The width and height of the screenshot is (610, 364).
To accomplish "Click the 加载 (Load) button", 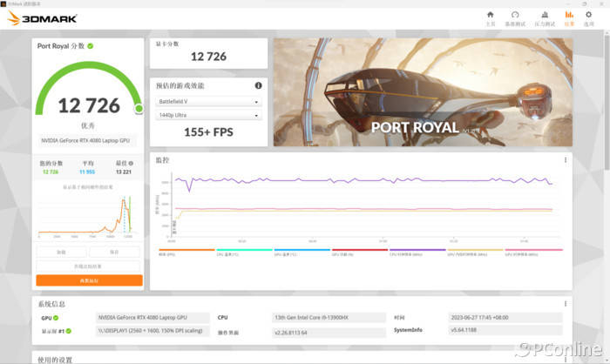I will point(61,252).
